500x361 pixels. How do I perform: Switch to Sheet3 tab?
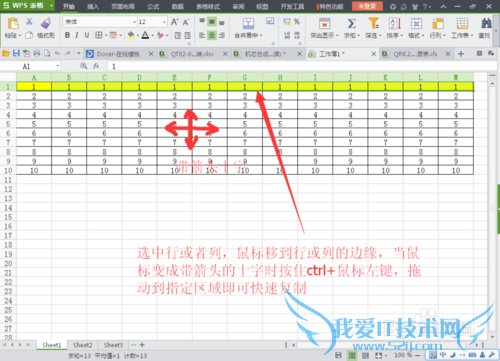(x=113, y=345)
